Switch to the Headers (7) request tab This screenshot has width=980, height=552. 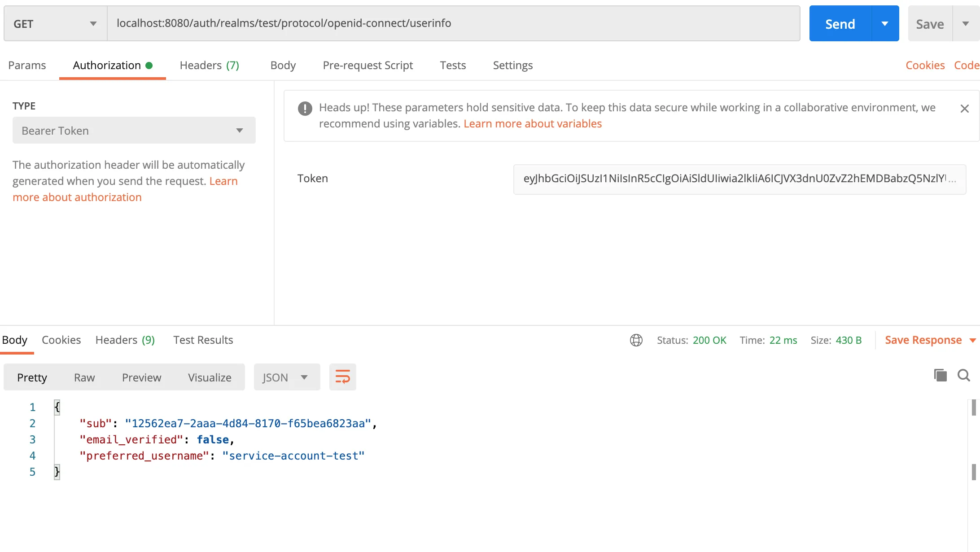click(209, 66)
